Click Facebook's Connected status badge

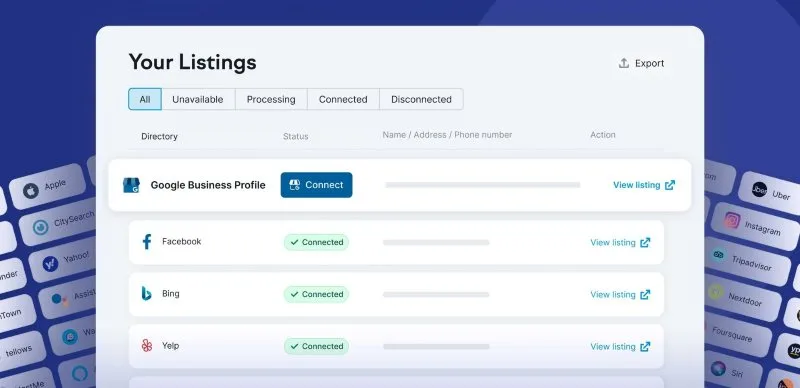(316, 242)
